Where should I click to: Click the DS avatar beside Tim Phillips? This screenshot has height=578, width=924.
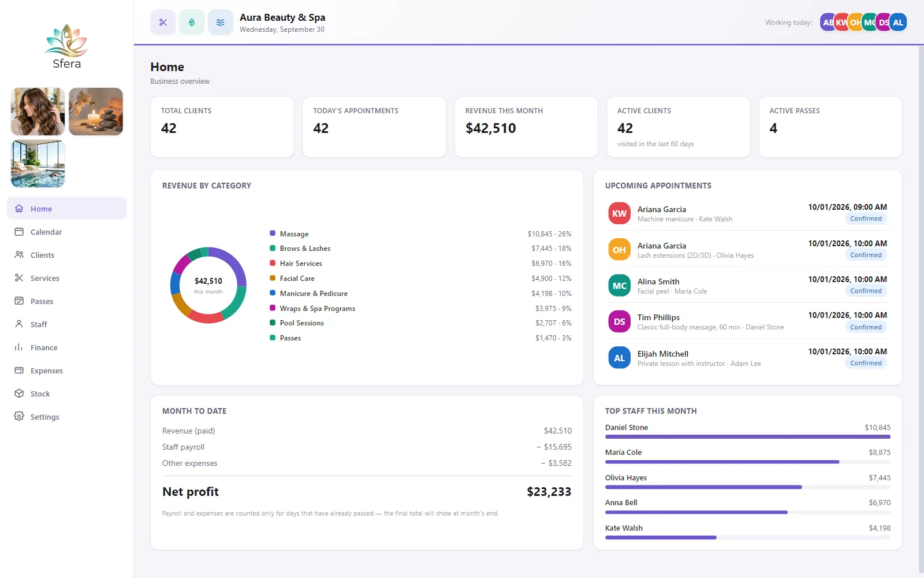point(619,321)
